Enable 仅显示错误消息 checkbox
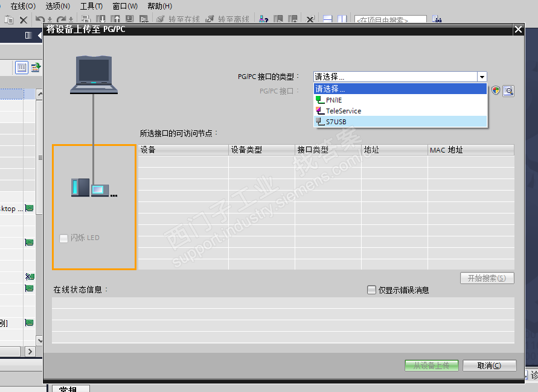 click(x=371, y=290)
